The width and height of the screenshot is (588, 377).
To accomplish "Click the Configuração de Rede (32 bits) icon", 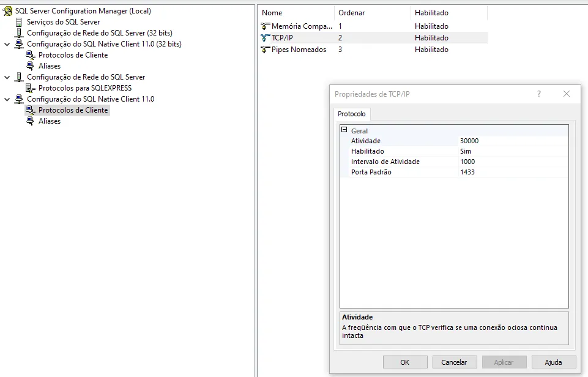I will tap(19, 33).
